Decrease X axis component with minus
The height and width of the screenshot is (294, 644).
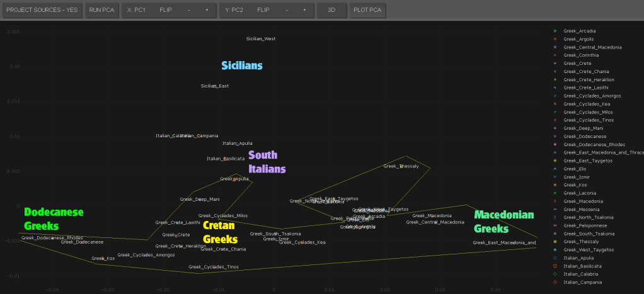coord(189,10)
